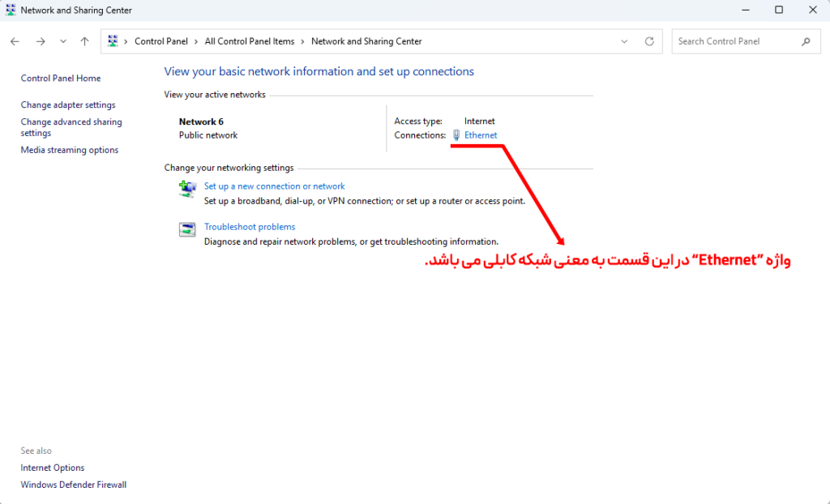Expand the chevron after Control Panel breadcrumb
Screen dimensions: 830x504
point(196,41)
